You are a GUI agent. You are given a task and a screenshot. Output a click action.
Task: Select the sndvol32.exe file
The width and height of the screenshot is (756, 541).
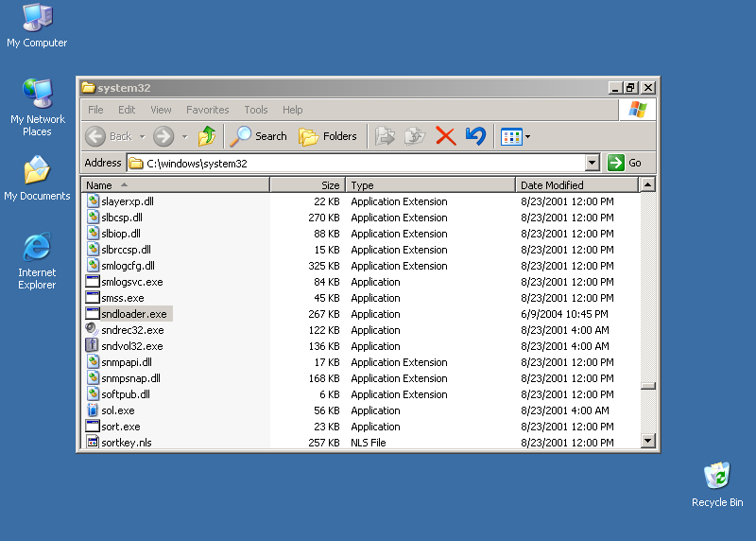point(131,346)
